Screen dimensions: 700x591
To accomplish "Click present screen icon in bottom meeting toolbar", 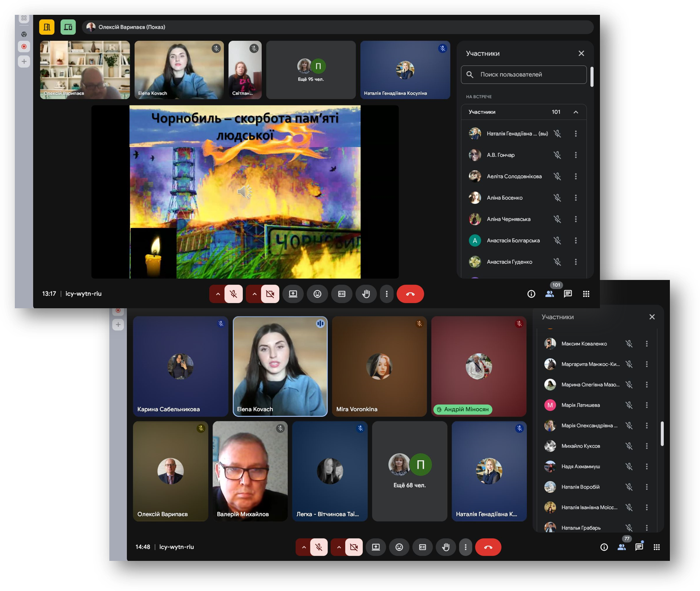I will tap(376, 547).
